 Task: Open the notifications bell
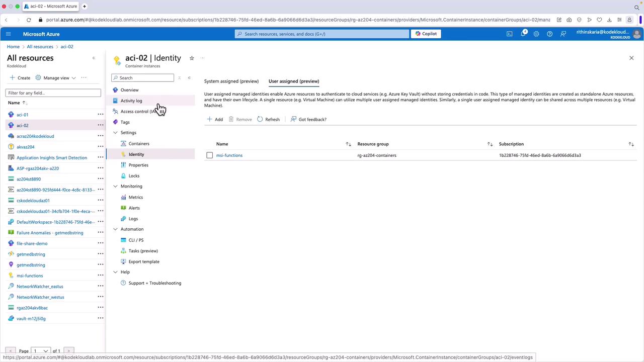click(523, 34)
